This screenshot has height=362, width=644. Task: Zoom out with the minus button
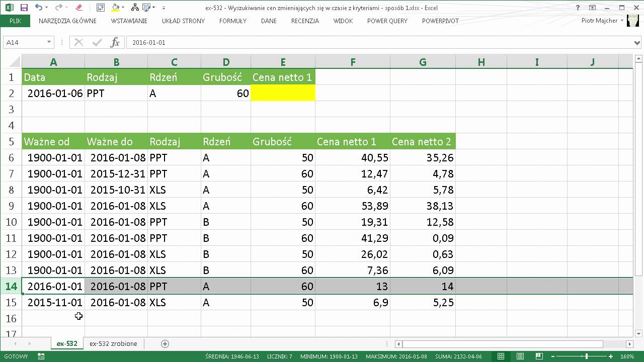click(x=552, y=356)
